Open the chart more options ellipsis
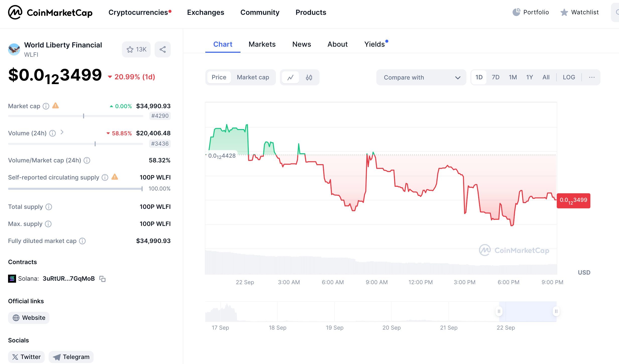619x364 pixels. tap(592, 77)
